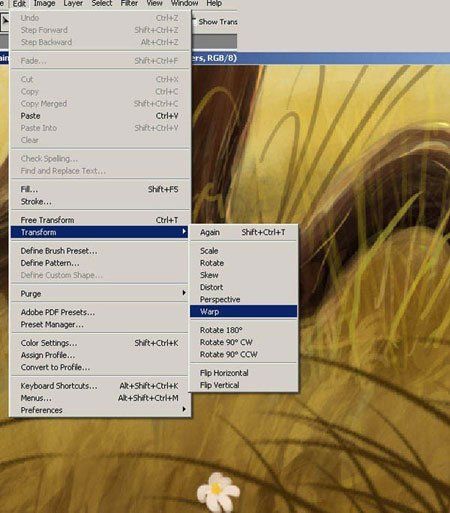Open the Select menu
This screenshot has width=450, height=513.
[x=102, y=4]
